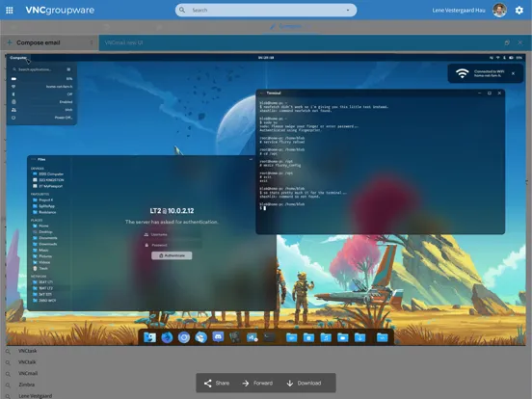Screen dimensions: 532x399
Task: Select the VNCmail saved search
Action: pyautogui.click(x=28, y=373)
